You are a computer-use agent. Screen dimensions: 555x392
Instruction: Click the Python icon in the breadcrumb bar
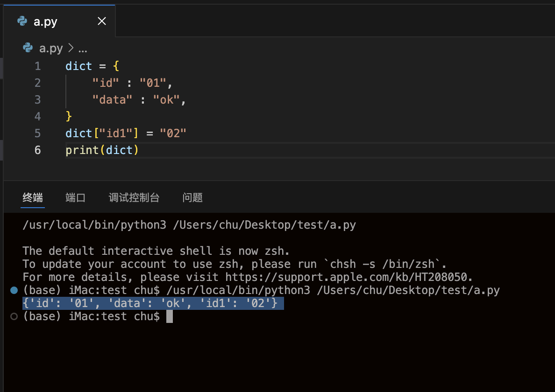28,48
